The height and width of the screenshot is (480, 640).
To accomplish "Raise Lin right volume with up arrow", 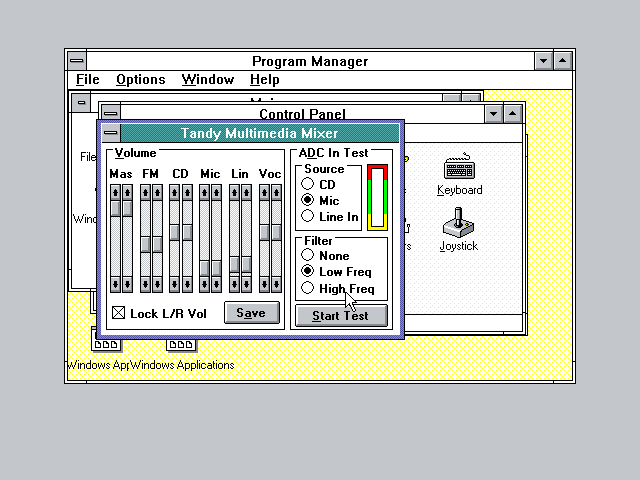I will click(246, 192).
